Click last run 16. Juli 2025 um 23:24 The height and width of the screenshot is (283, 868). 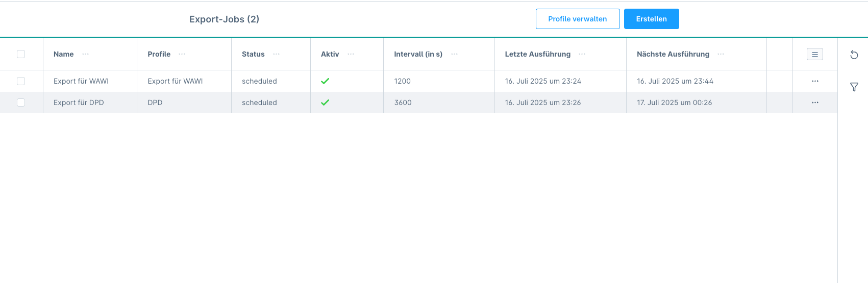coord(543,81)
